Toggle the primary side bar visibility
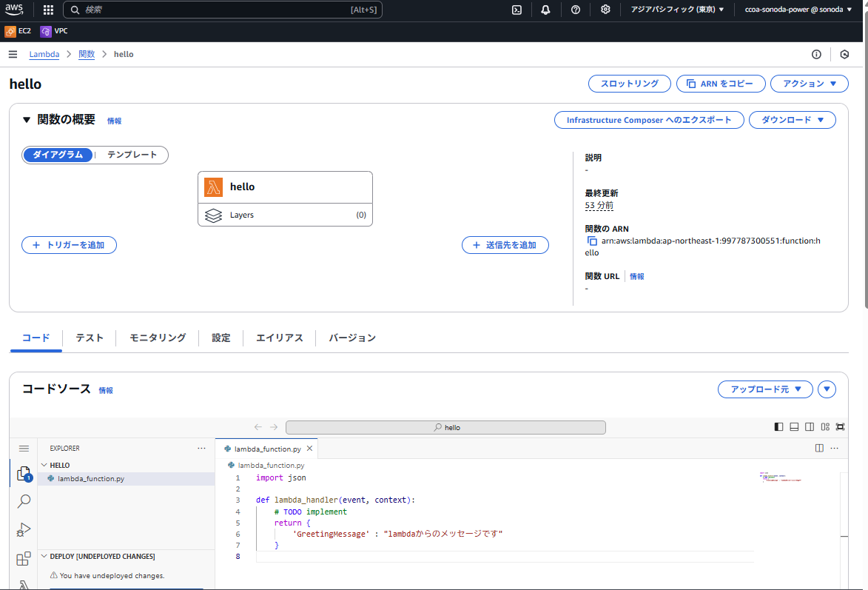 tap(778, 426)
